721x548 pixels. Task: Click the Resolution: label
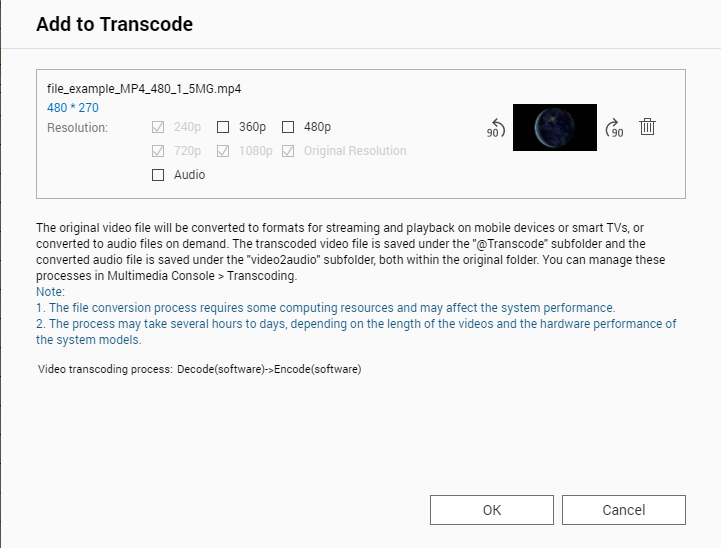[x=77, y=127]
